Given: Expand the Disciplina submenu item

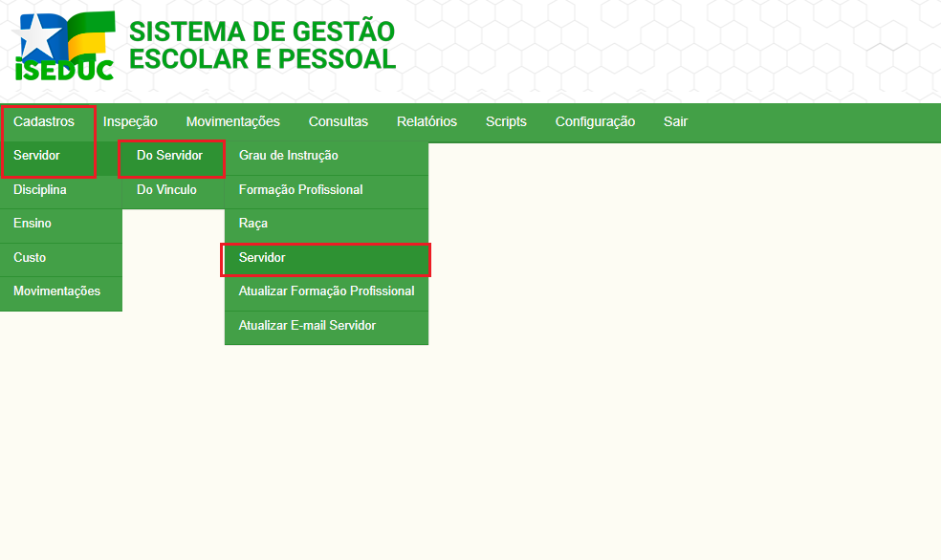Looking at the screenshot, I should 40,190.
